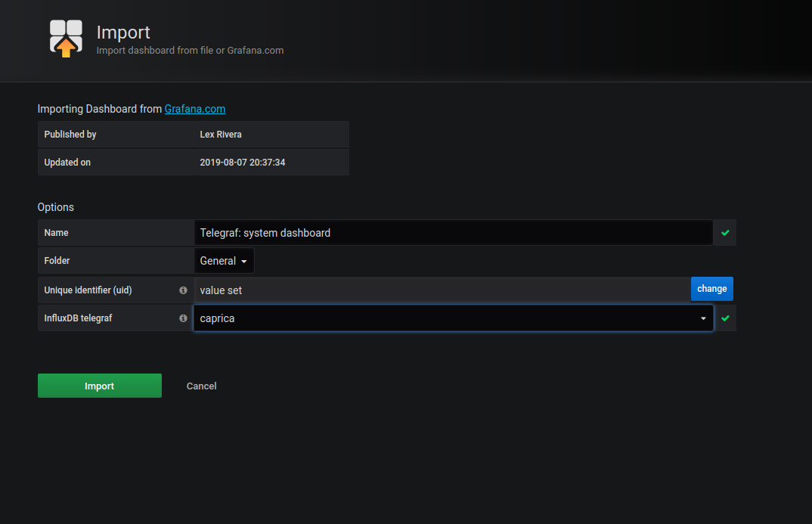
Task: Open the caprica data source selector
Action: (x=446, y=318)
